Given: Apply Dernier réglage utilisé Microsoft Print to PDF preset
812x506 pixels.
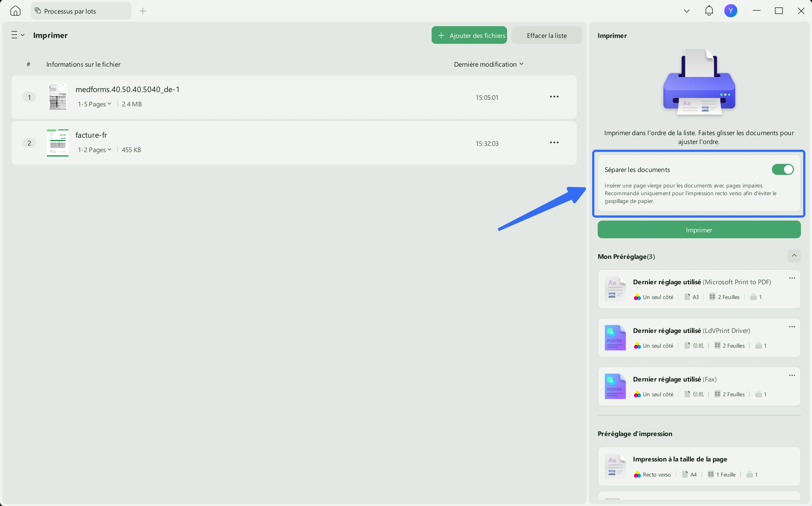Looking at the screenshot, I should [x=699, y=289].
